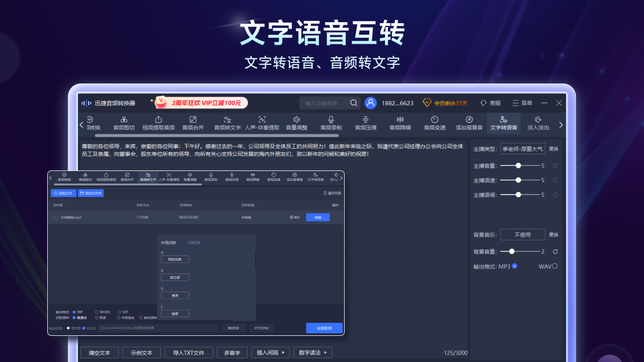Click 示例文本 to load sample text
The width and height of the screenshot is (644, 362).
[x=141, y=352]
